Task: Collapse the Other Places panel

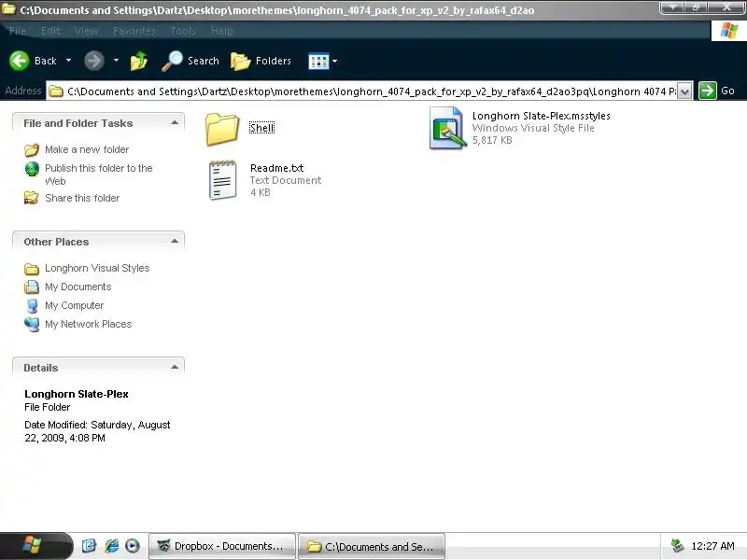Action: pos(175,242)
